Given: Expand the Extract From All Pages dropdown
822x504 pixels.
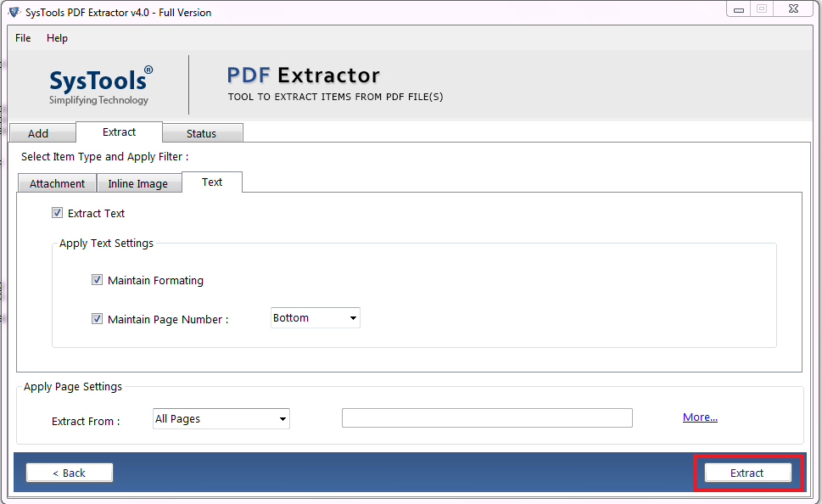Looking at the screenshot, I should pyautogui.click(x=221, y=418).
